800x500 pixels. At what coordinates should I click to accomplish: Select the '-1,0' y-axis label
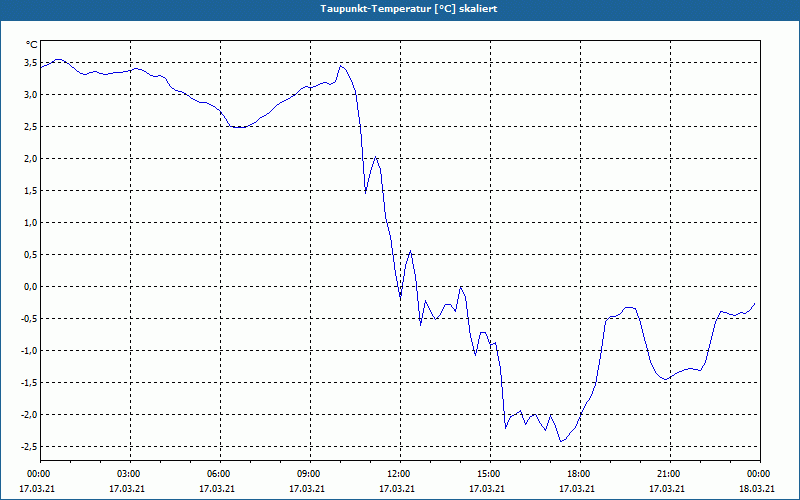(x=29, y=351)
